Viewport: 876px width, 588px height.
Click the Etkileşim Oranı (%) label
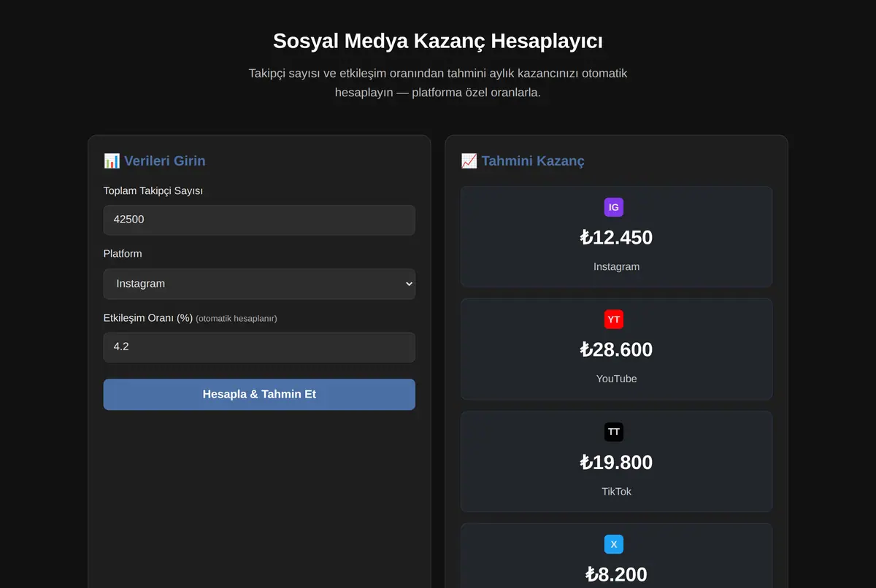pyautogui.click(x=148, y=318)
